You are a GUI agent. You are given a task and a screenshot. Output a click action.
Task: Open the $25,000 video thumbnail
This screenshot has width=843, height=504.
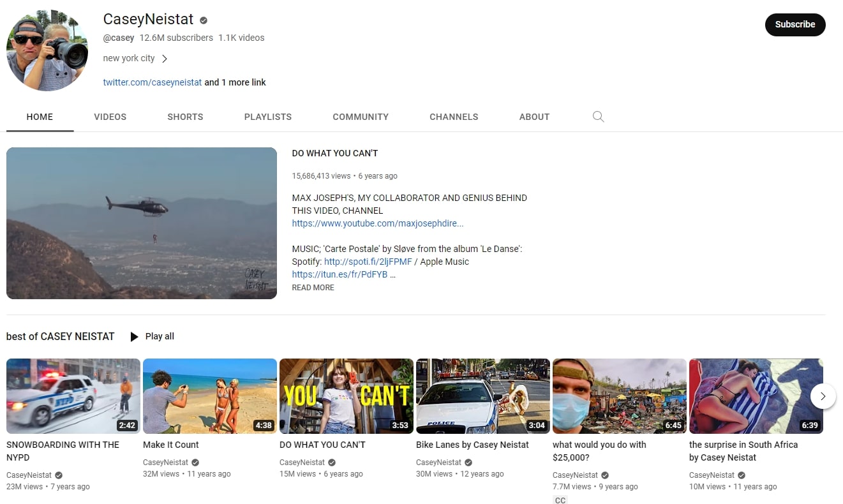coord(620,396)
